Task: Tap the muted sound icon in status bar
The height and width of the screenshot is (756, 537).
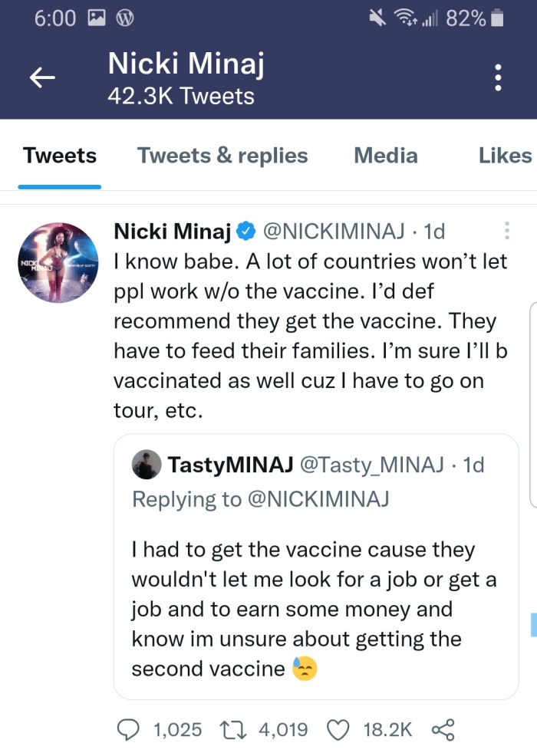Action: pyautogui.click(x=377, y=18)
